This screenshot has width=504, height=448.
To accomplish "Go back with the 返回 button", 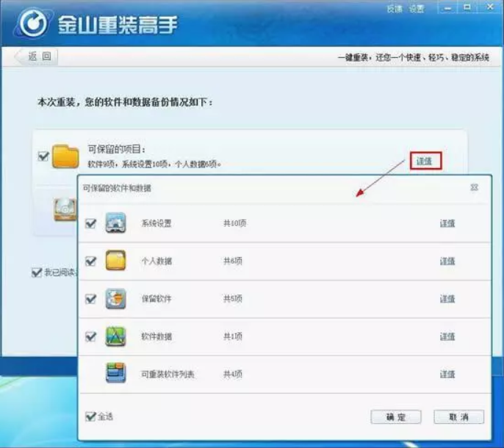I will [x=35, y=57].
